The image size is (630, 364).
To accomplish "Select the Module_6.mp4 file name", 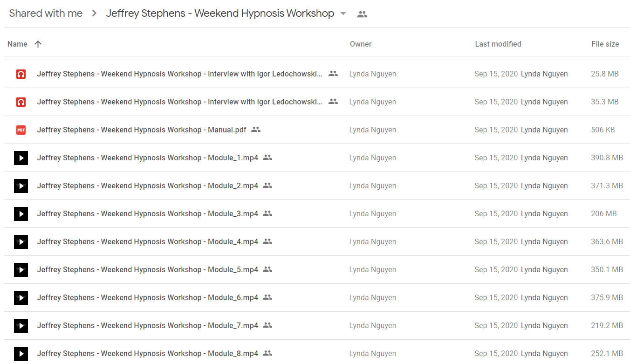I will pos(148,298).
